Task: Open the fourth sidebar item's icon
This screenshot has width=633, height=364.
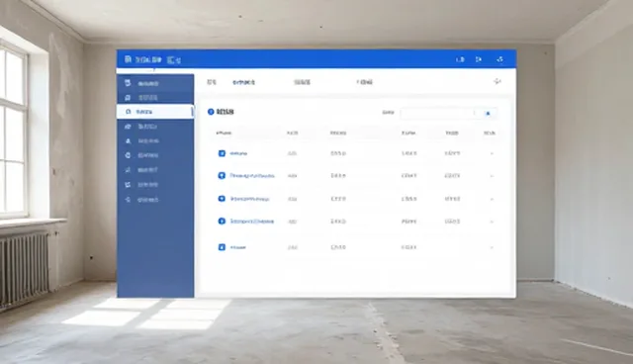Action: click(x=128, y=127)
